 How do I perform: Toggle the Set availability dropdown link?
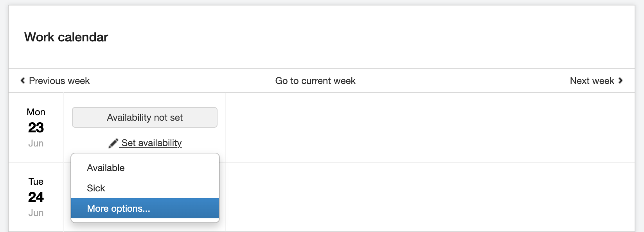pyautogui.click(x=151, y=143)
